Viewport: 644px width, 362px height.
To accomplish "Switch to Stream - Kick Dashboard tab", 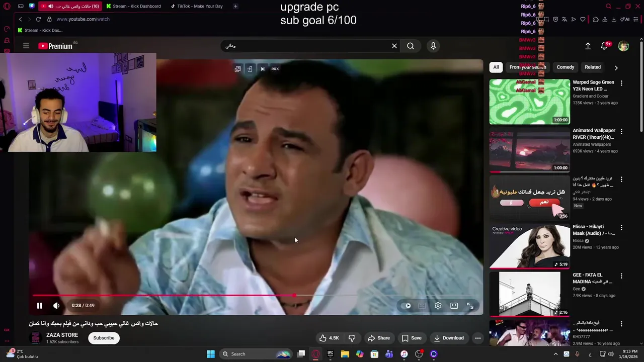I will (x=133, y=6).
